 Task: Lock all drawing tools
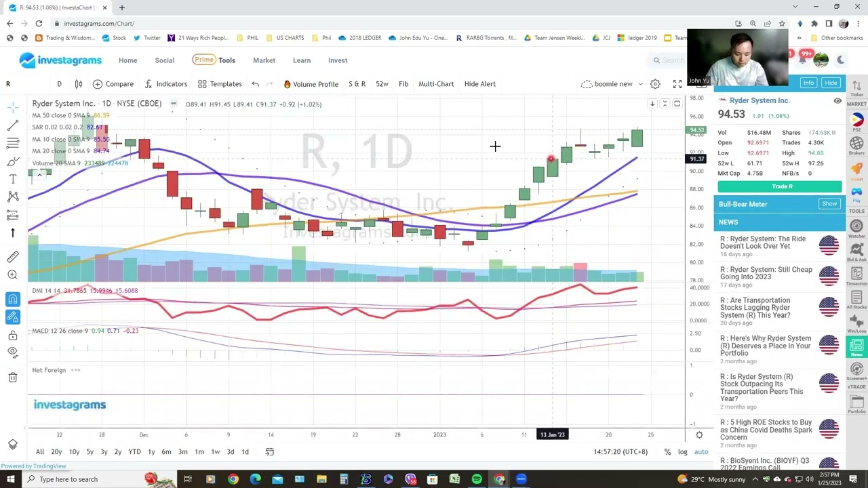(12, 335)
